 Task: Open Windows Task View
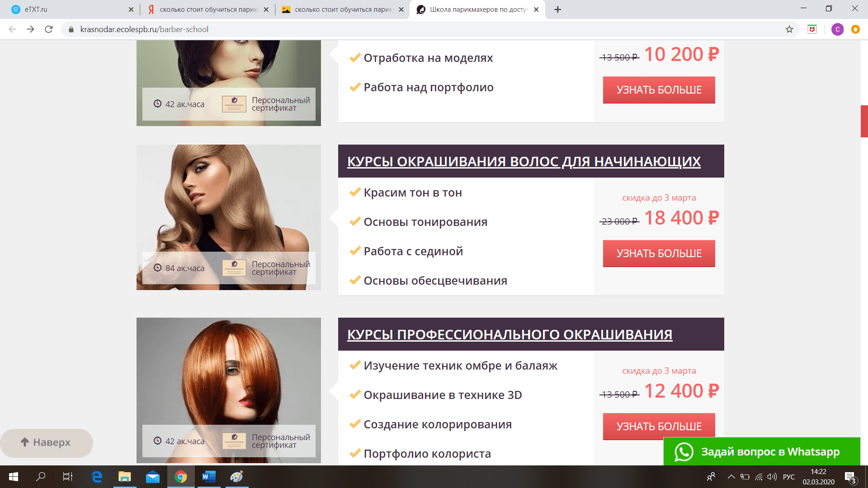coord(68,477)
